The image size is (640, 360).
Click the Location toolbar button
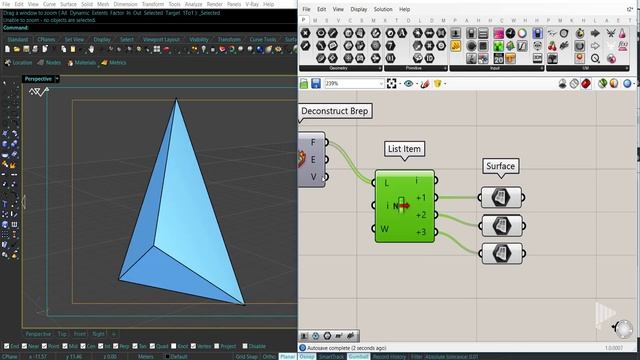point(18,62)
